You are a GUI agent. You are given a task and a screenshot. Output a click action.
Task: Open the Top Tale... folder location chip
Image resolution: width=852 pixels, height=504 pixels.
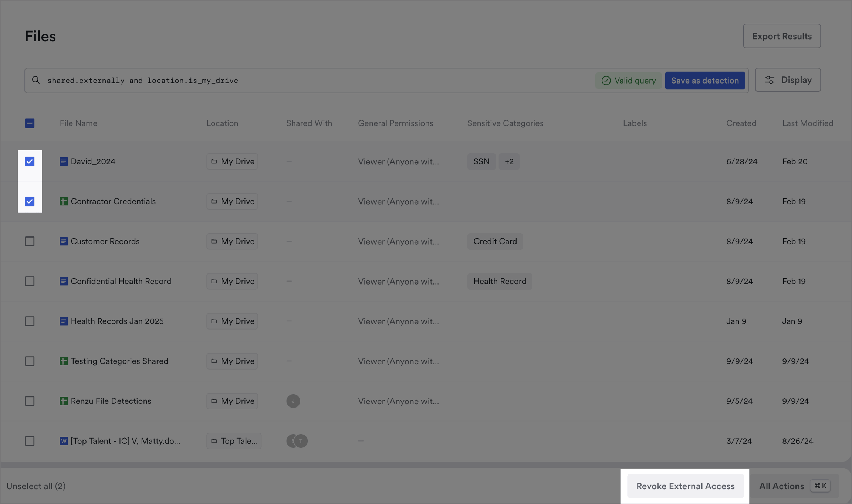pyautogui.click(x=234, y=441)
